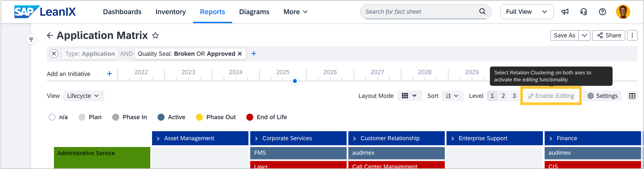Select Level 3 toggle
Screen dimensions: 644x169
pyautogui.click(x=514, y=96)
